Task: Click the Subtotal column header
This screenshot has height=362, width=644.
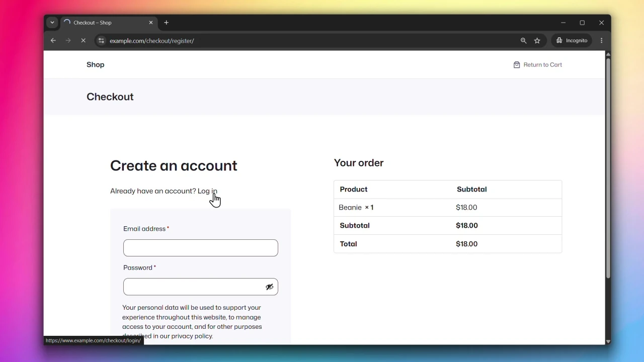Action: [x=472, y=190]
